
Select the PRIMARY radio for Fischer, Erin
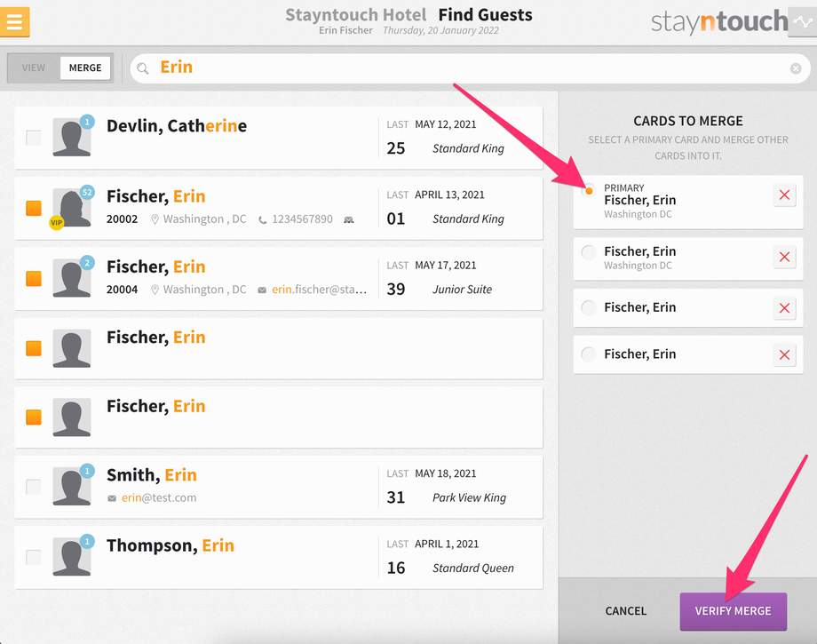point(589,191)
